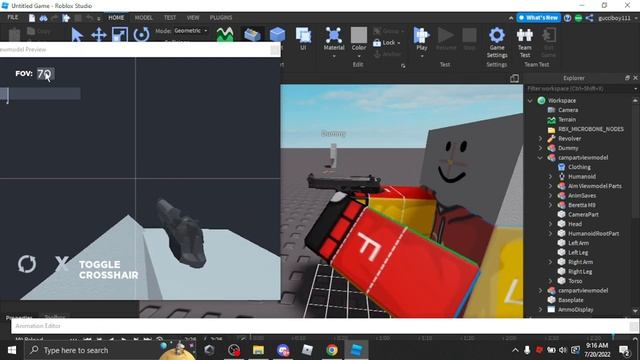Open the Terrain Editor
This screenshot has height=360, width=640.
pos(225,34)
